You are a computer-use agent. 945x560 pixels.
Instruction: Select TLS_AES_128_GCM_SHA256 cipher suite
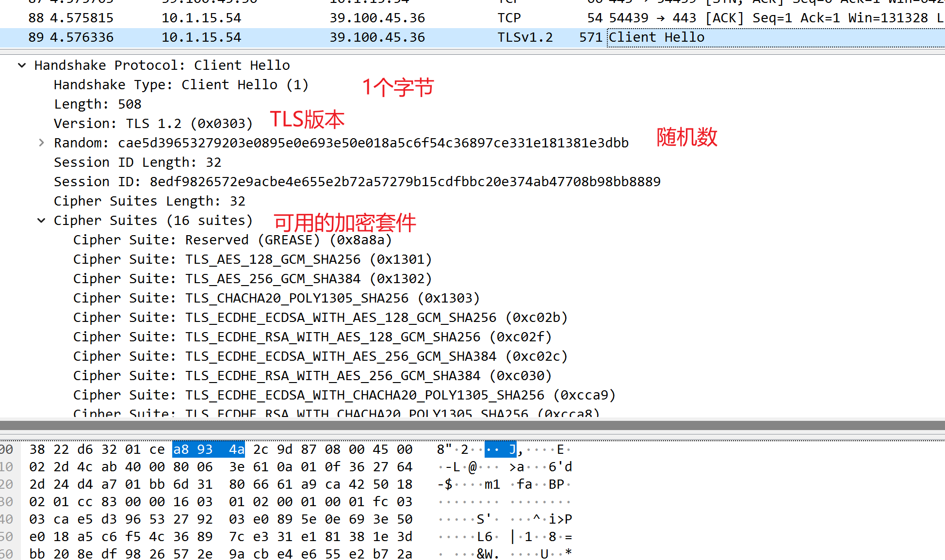click(x=252, y=259)
